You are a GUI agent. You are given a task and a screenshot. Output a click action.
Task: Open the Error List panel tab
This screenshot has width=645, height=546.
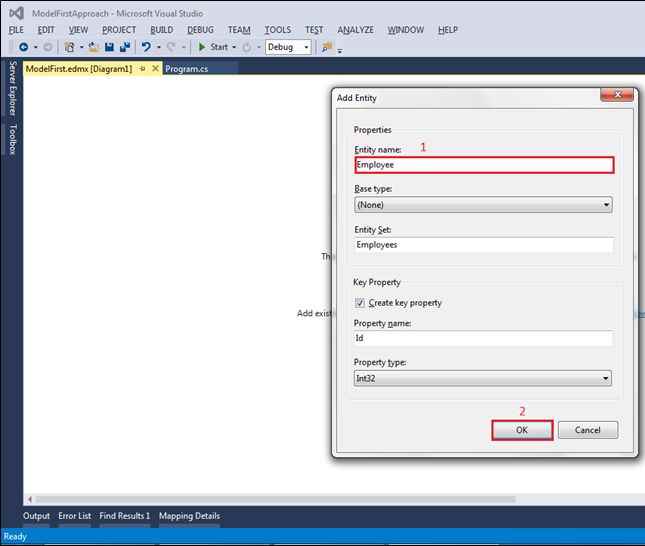(x=75, y=516)
